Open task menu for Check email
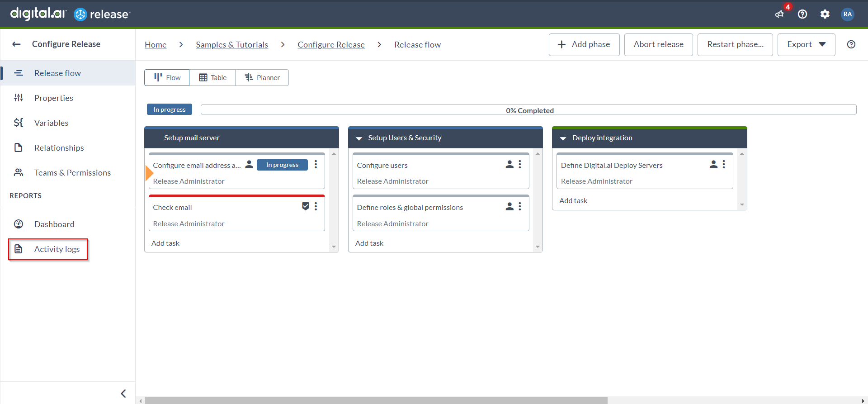The image size is (868, 404). click(316, 207)
